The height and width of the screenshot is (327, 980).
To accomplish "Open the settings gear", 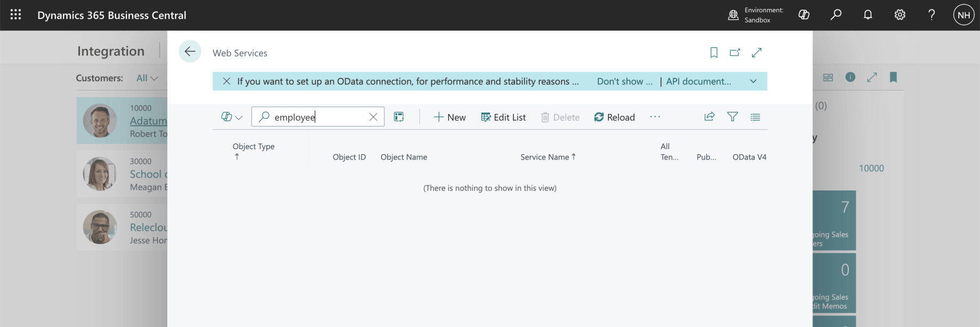I will click(x=900, y=15).
